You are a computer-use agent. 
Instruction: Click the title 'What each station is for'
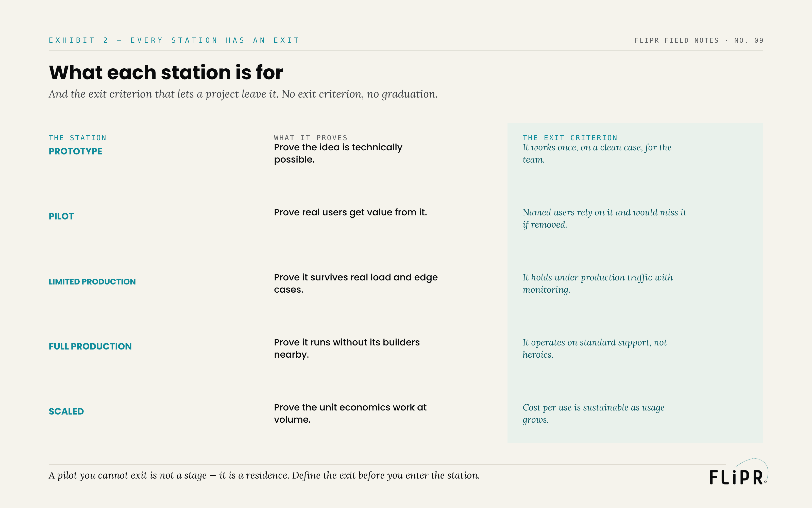[x=166, y=72]
